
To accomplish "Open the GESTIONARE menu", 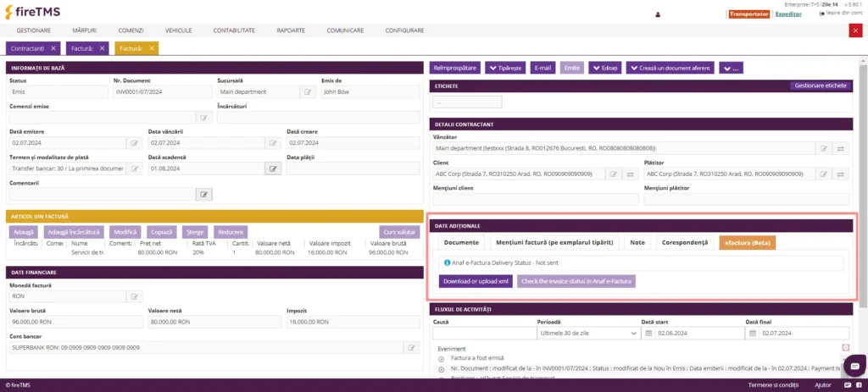I will point(34,30).
